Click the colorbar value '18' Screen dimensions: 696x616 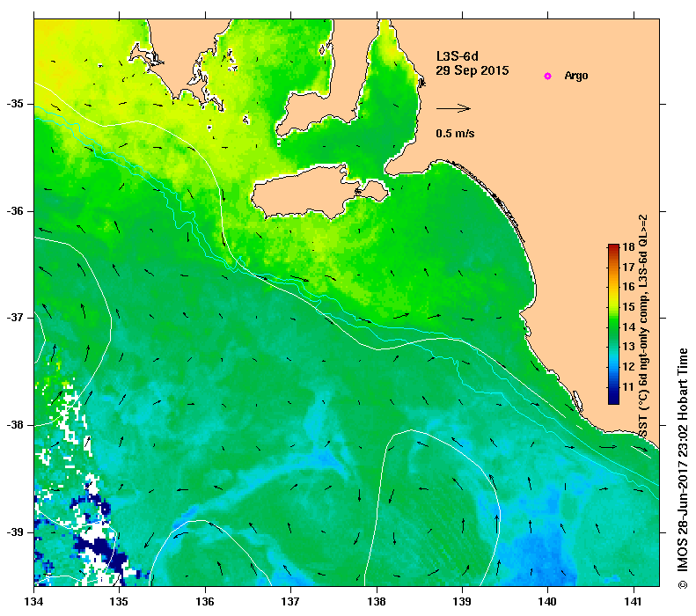628,247
